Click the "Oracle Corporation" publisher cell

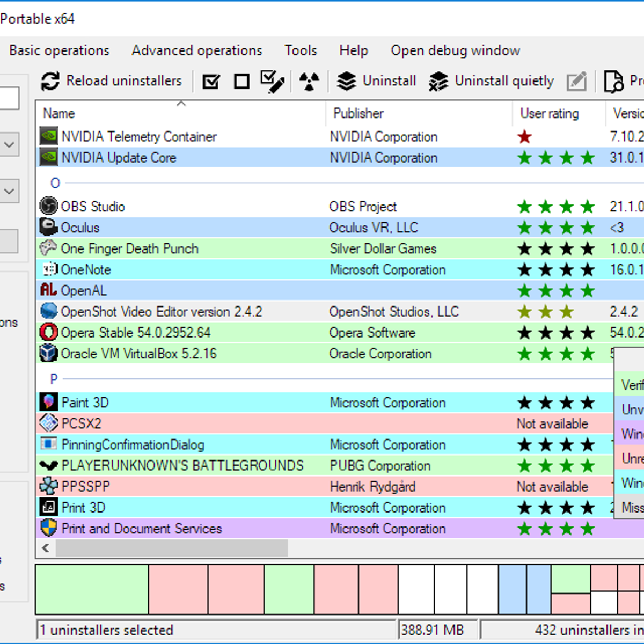tap(380, 354)
